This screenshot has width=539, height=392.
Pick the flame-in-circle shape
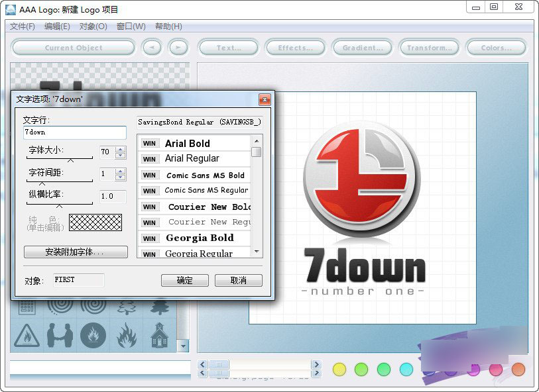pos(93,335)
